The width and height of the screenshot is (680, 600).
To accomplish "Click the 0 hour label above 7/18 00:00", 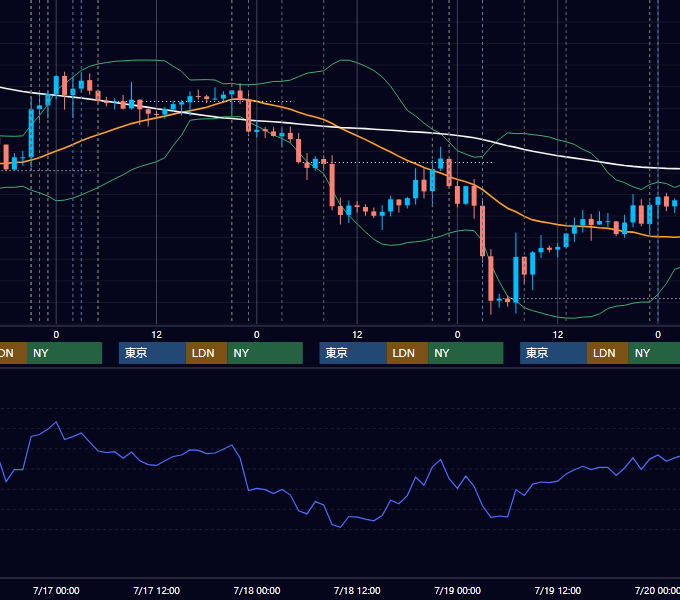I will [x=257, y=335].
